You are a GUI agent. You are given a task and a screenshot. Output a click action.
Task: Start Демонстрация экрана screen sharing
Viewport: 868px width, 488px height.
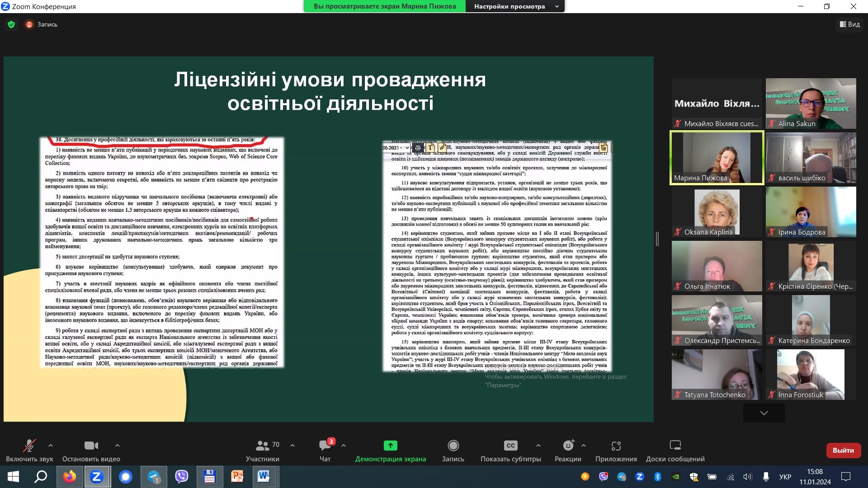click(x=391, y=450)
